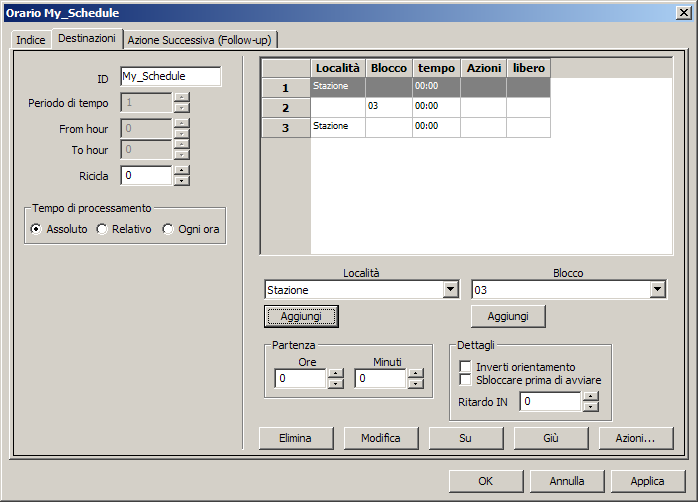
Task: Close the Orario My_Schedule dialog
Action: pos(681,12)
